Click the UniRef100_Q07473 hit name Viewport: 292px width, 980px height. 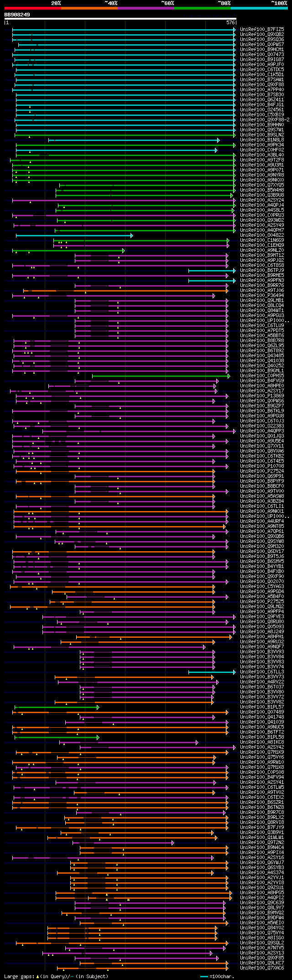262,54
